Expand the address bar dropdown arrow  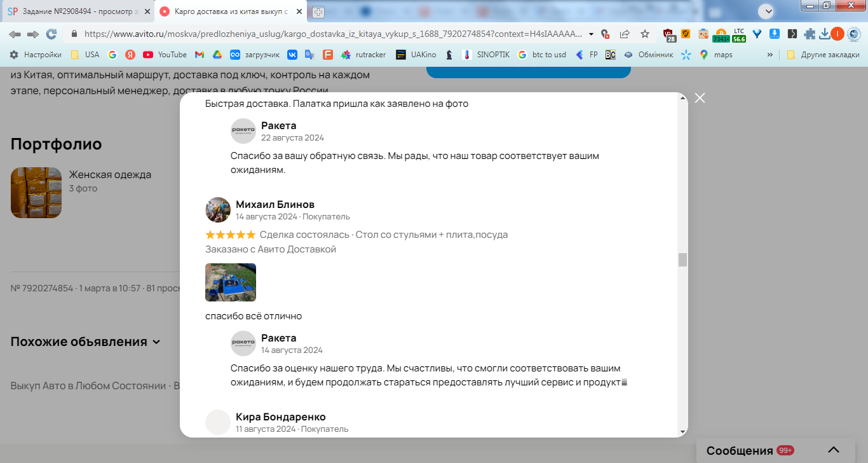click(592, 34)
